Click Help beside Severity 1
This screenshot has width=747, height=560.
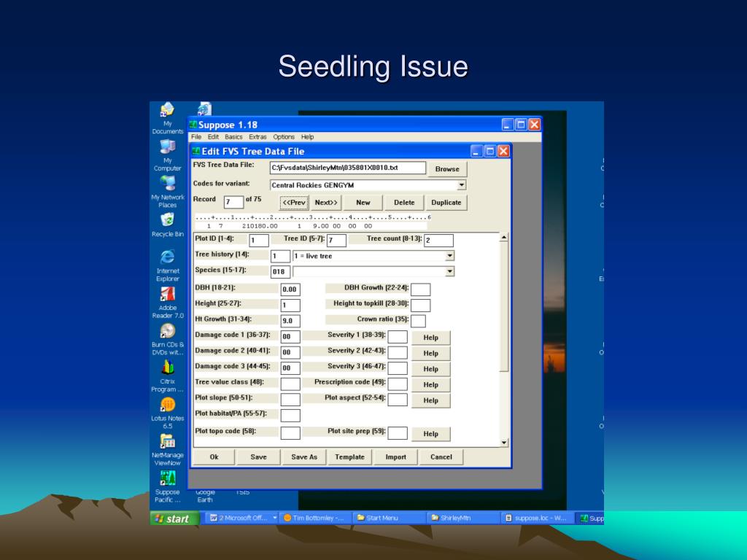click(x=430, y=338)
